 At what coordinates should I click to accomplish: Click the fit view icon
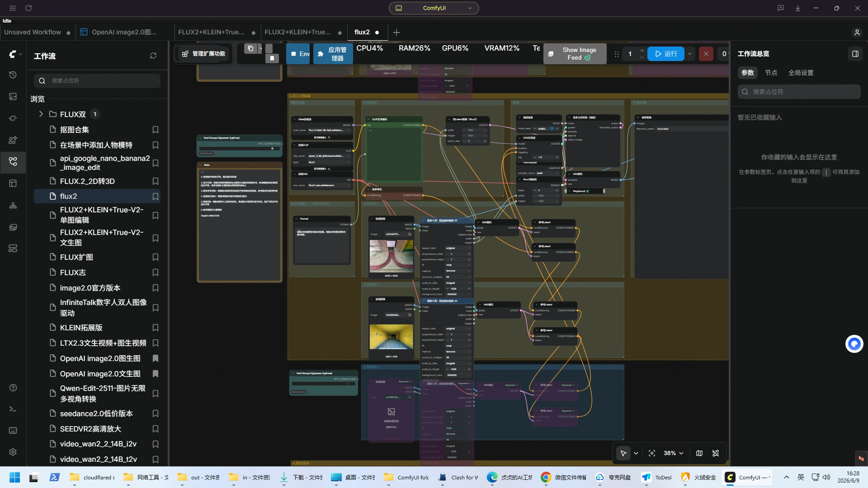click(651, 453)
